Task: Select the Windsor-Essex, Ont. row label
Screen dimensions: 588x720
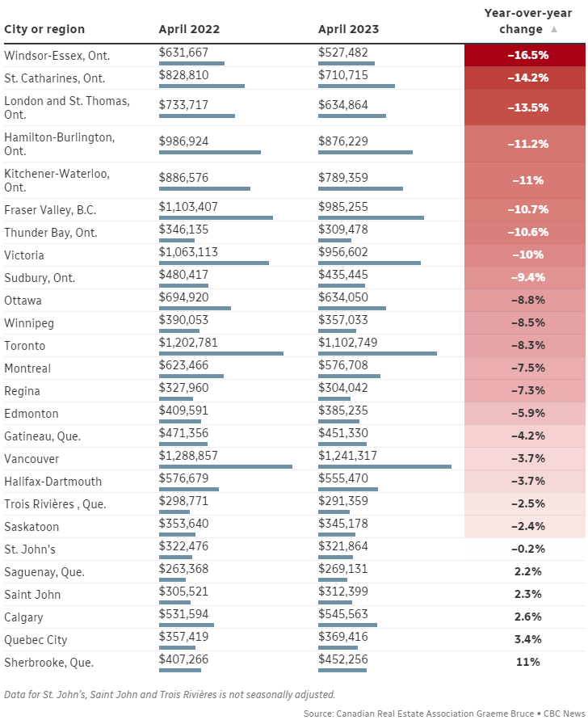Action: tap(57, 56)
